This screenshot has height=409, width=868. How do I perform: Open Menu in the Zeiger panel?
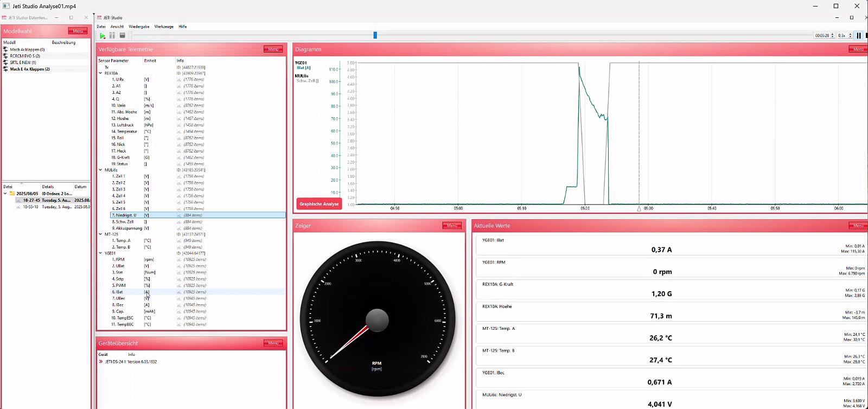pyautogui.click(x=452, y=226)
